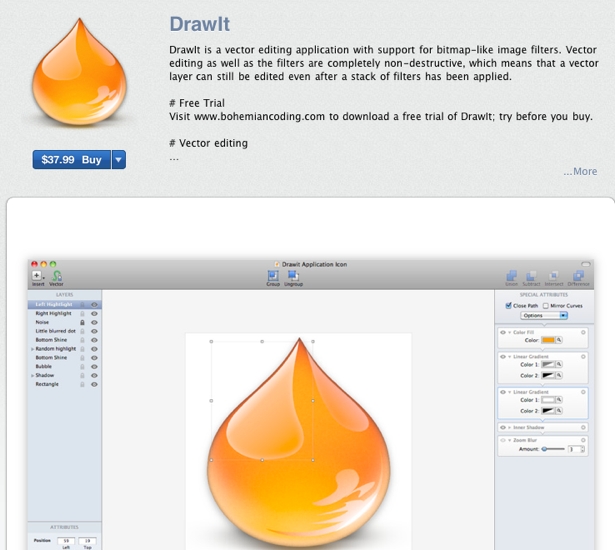Collapse the Zoom Blur section
The height and width of the screenshot is (550, 615).
click(x=510, y=440)
